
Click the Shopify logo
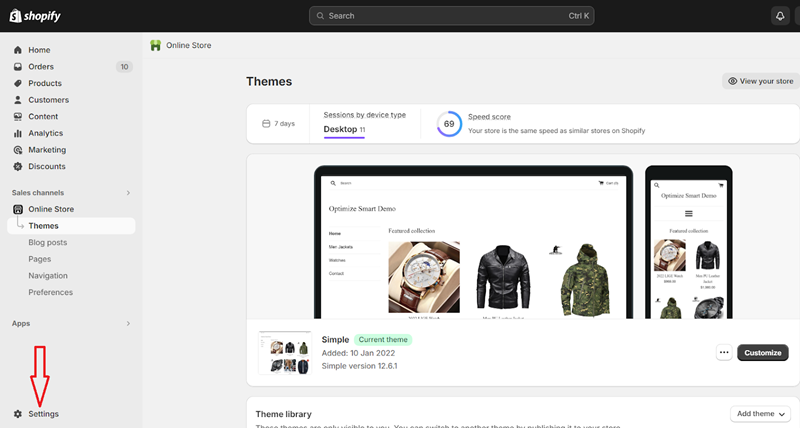point(35,16)
